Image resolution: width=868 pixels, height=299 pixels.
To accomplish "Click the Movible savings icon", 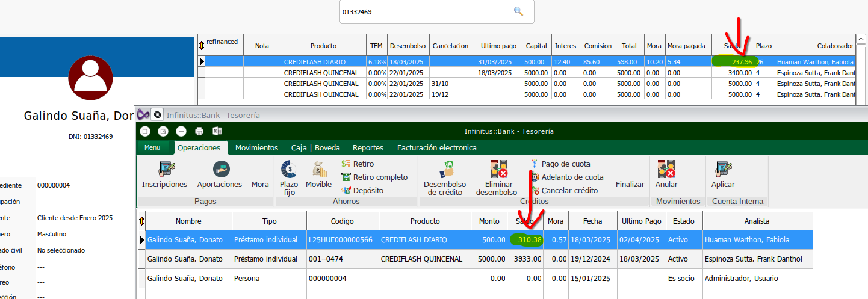I will click(318, 170).
